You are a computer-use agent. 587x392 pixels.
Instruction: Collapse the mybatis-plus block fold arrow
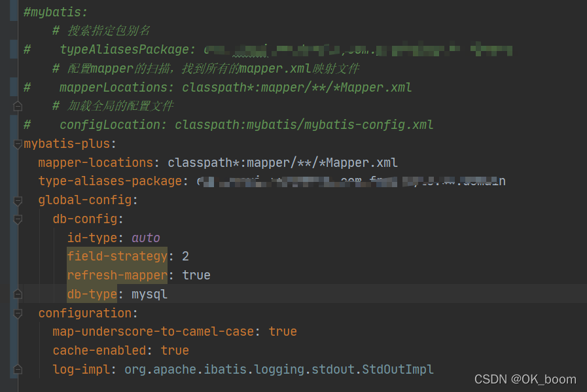(x=18, y=144)
